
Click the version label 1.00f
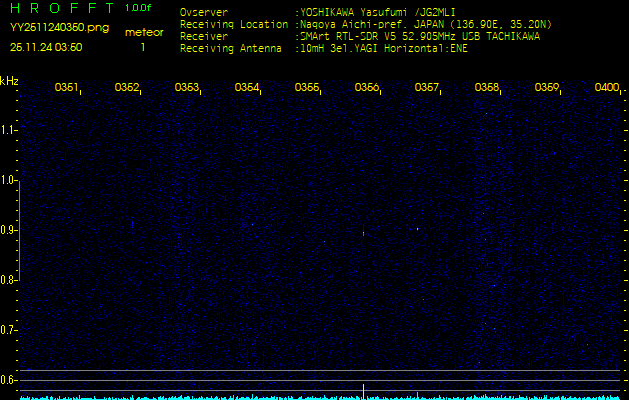click(138, 8)
